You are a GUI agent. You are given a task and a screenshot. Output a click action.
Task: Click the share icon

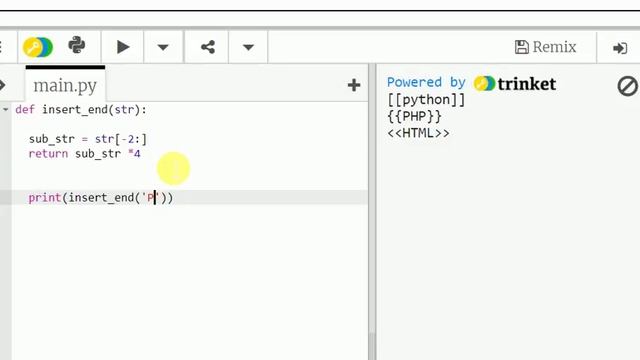[x=208, y=47]
